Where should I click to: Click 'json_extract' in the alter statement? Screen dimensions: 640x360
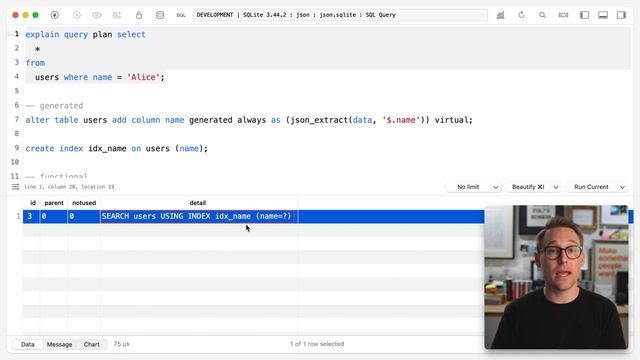coord(319,120)
